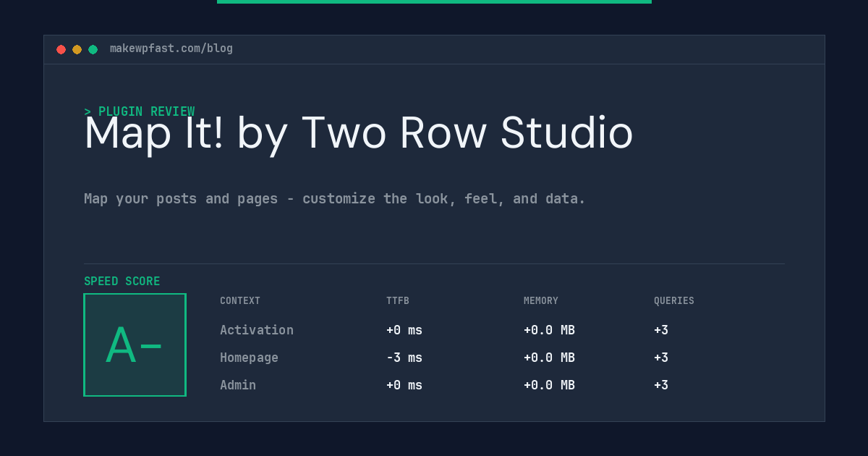
Task: Click the TTFB column header
Action: (398, 301)
